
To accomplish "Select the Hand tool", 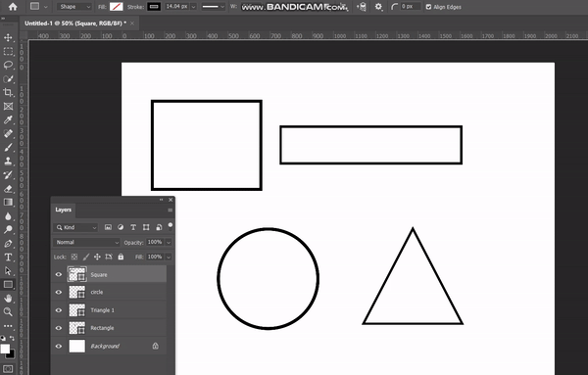I will (8, 299).
